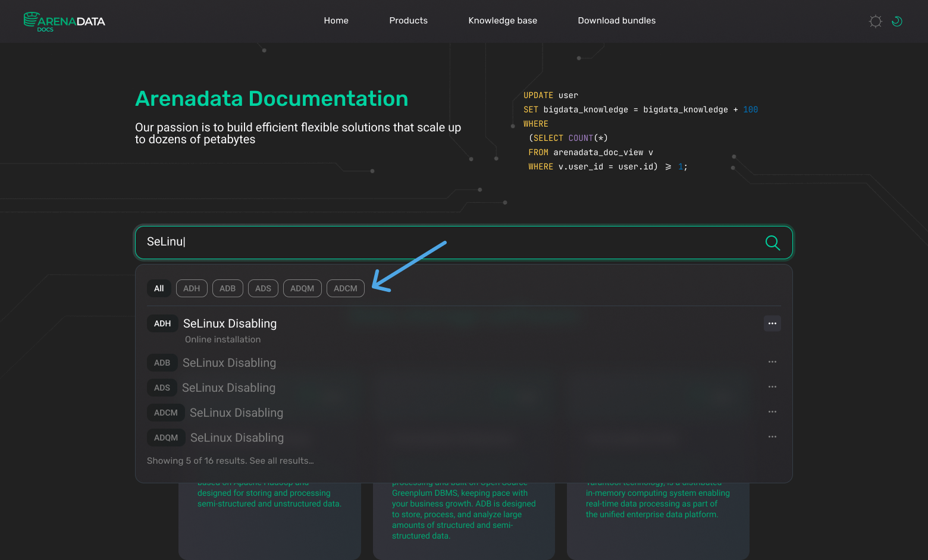Click See all results link
The image size is (928, 560).
[x=281, y=461]
